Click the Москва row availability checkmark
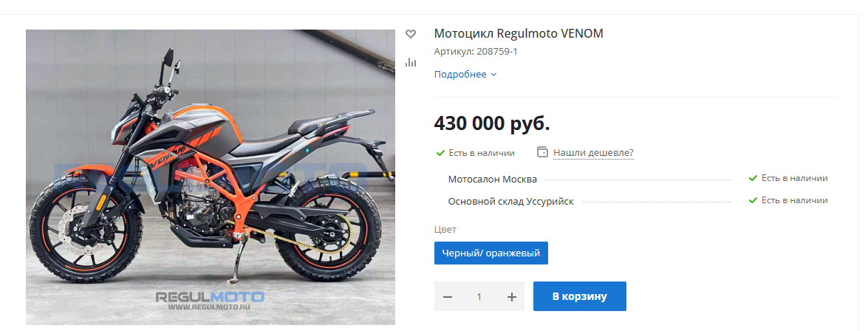This screenshot has width=868, height=331. (x=753, y=178)
